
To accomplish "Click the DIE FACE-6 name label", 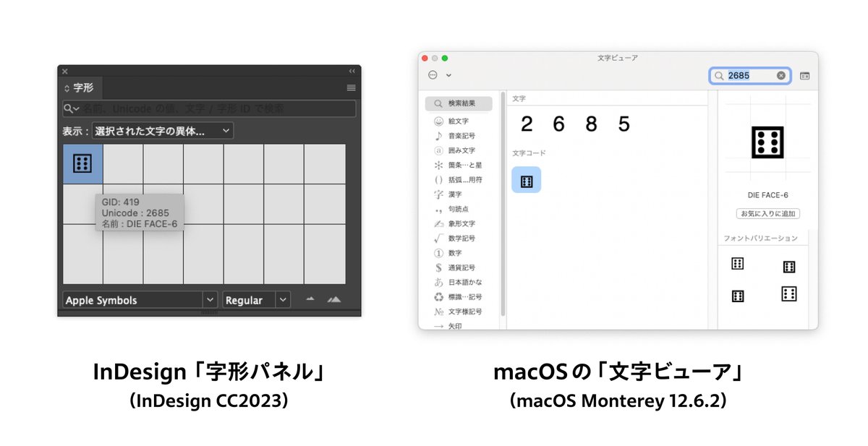I will [x=768, y=195].
